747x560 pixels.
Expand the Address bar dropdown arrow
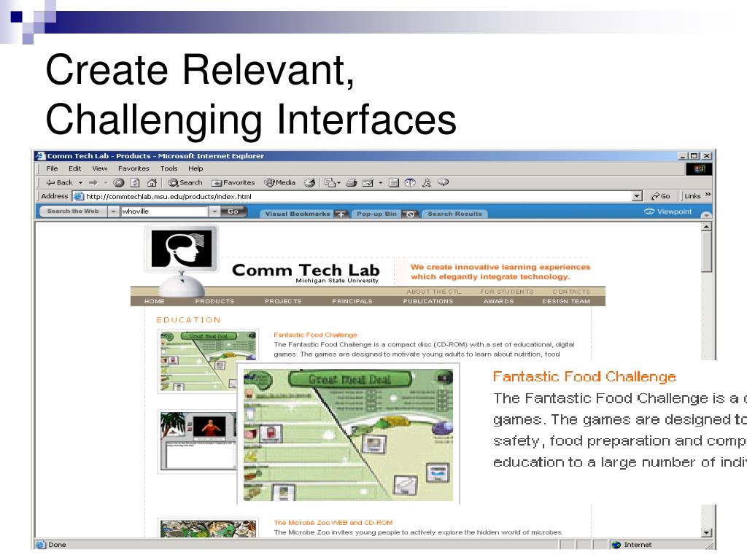click(x=637, y=196)
